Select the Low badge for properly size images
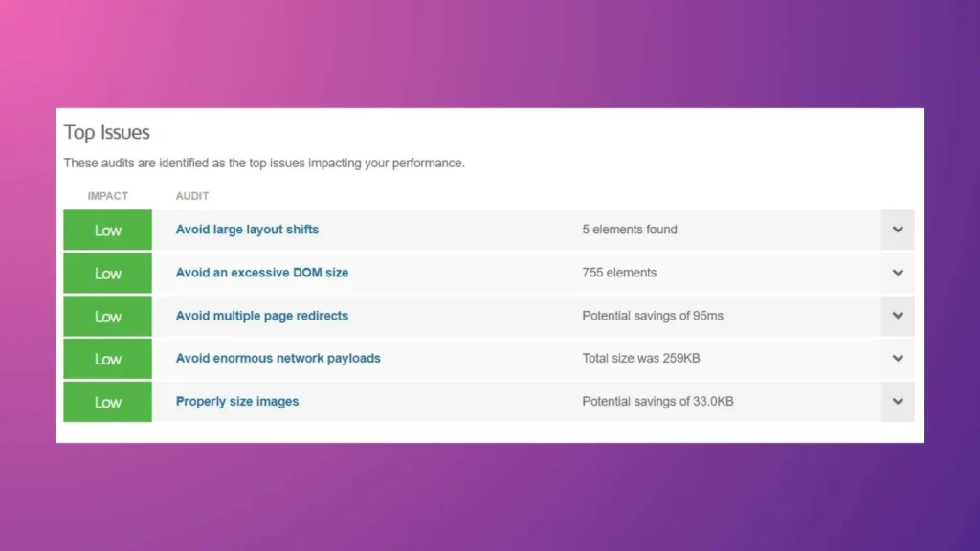The width and height of the screenshot is (980, 551). point(107,401)
